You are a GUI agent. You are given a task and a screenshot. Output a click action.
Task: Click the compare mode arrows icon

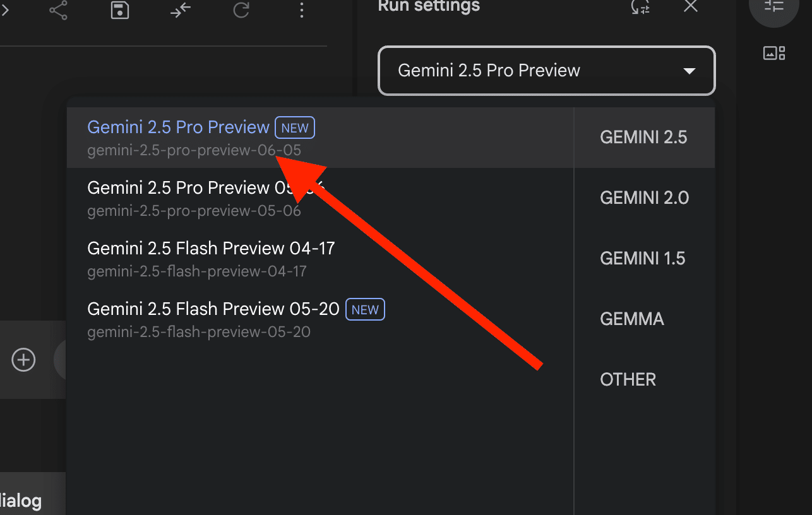click(x=181, y=10)
